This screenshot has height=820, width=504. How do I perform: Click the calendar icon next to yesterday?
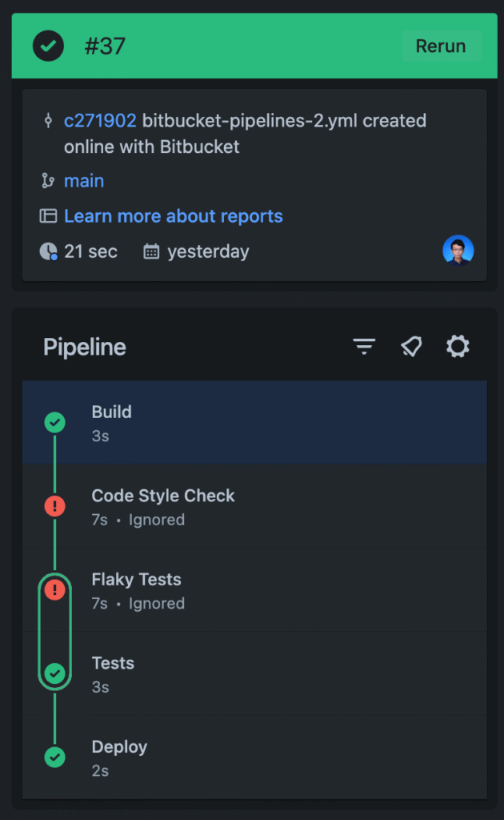[x=151, y=251]
